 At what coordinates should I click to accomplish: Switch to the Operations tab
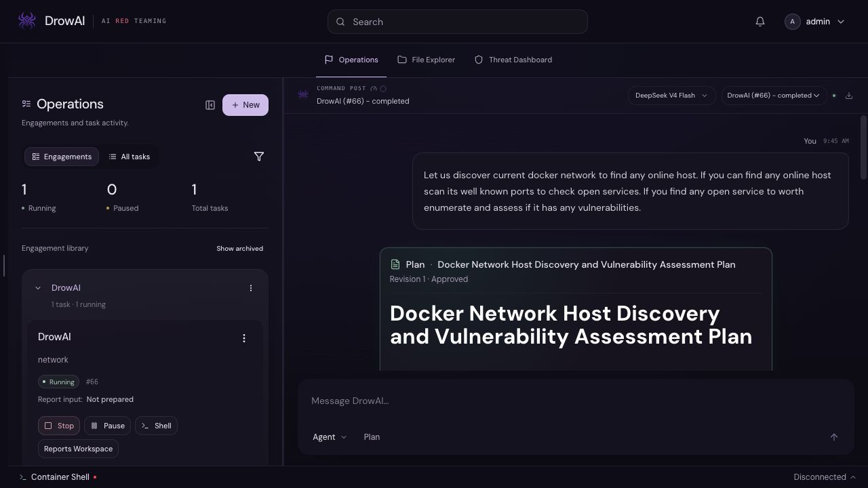coord(351,60)
